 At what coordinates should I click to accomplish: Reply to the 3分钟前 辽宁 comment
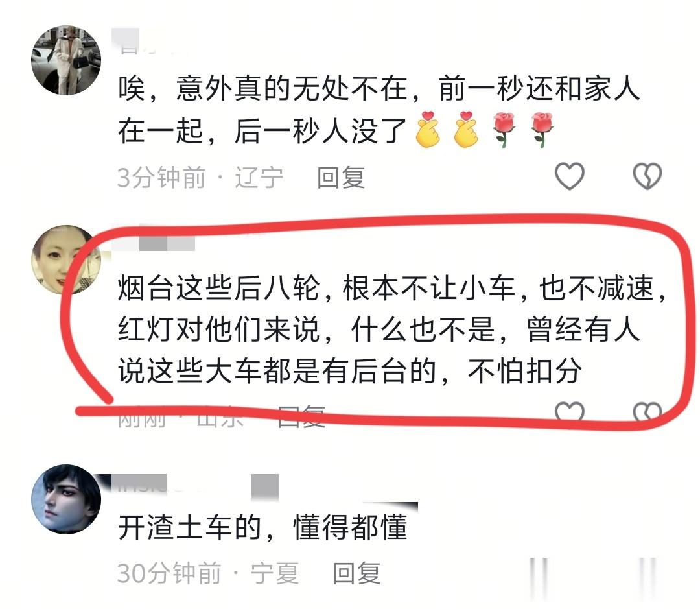[x=341, y=178]
